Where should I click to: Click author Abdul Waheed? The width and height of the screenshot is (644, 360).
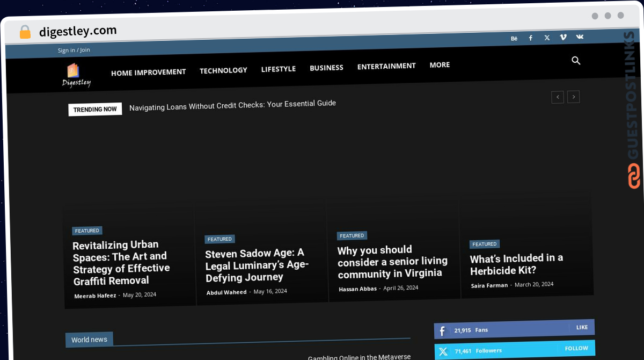tap(226, 292)
